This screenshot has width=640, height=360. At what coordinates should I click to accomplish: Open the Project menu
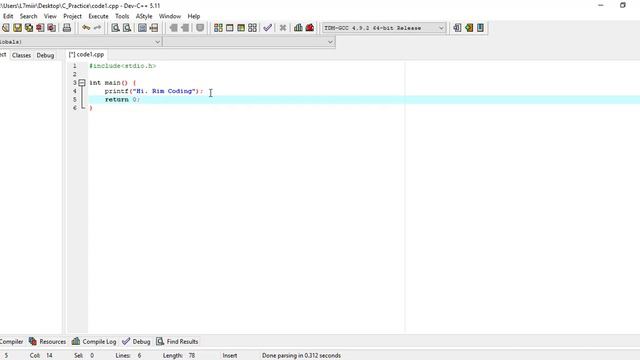point(73,16)
